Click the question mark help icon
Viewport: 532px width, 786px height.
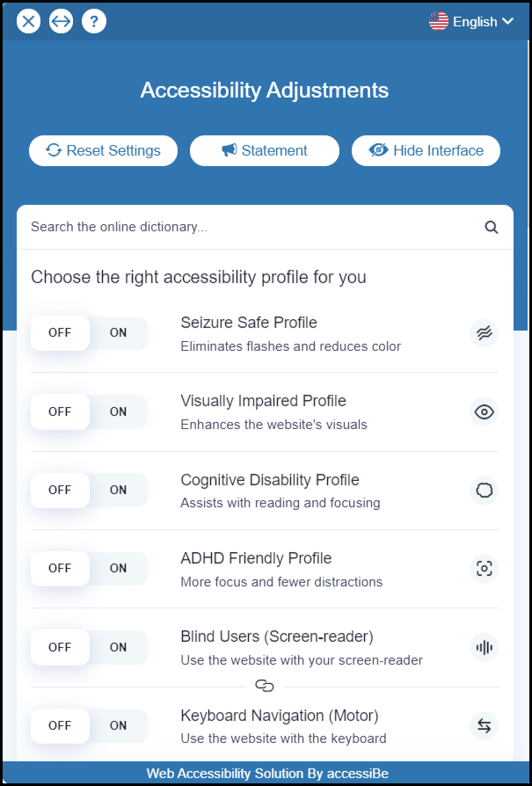pos(94,21)
